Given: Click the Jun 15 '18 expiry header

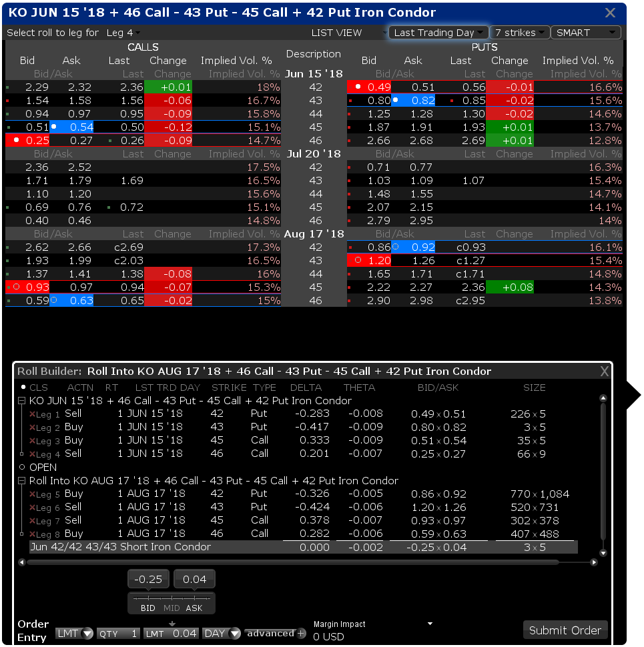Looking at the screenshot, I should (x=314, y=74).
